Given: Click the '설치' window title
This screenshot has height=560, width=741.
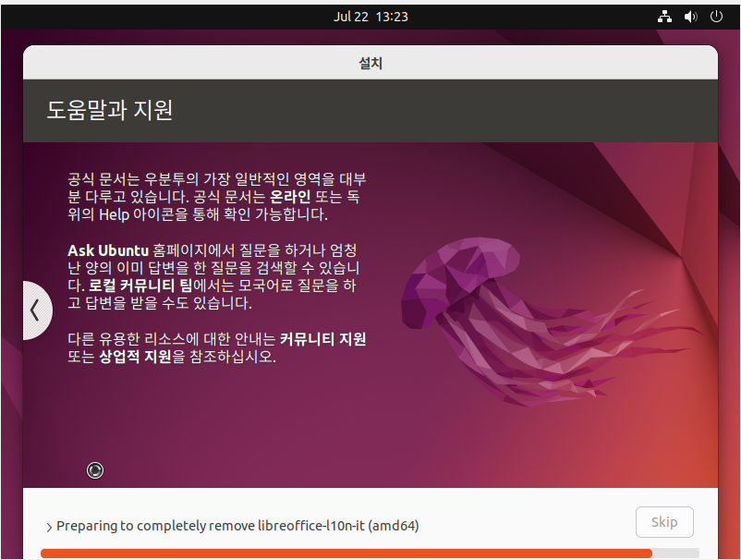Looking at the screenshot, I should (x=370, y=63).
